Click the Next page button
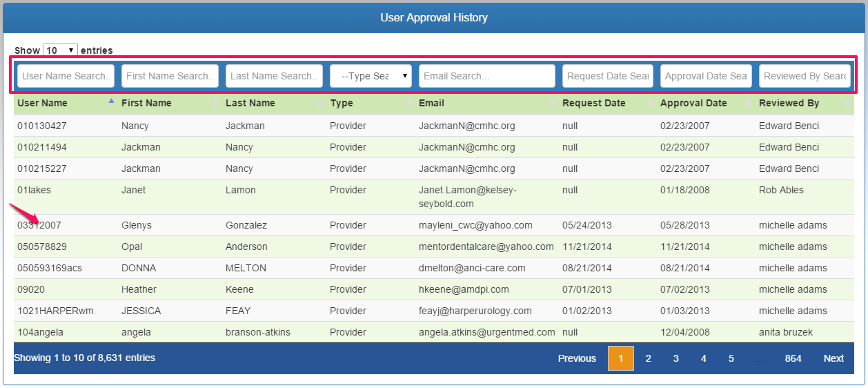Screen dimensions: 868x388 pos(833,358)
